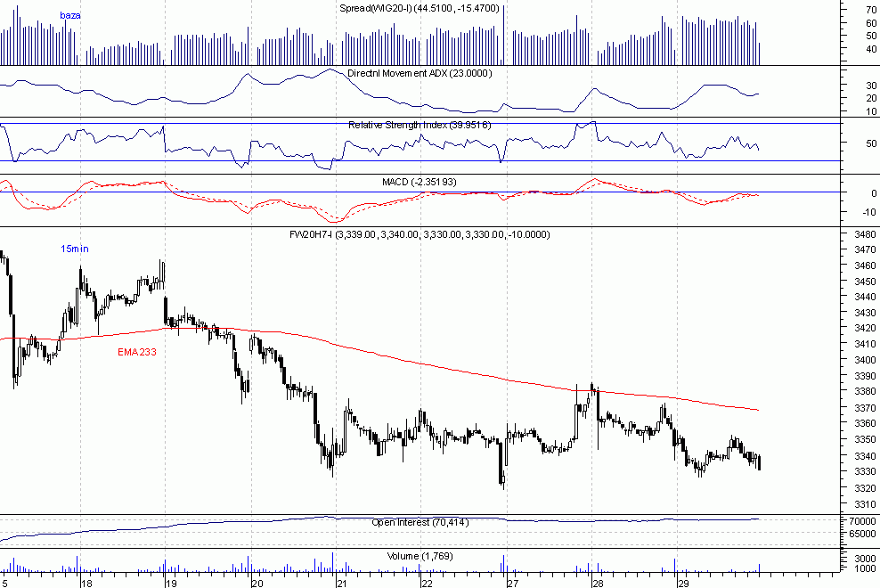Image resolution: width=880 pixels, height=588 pixels.
Task: Click date marker 21 on time axis
Action: pyautogui.click(x=340, y=583)
